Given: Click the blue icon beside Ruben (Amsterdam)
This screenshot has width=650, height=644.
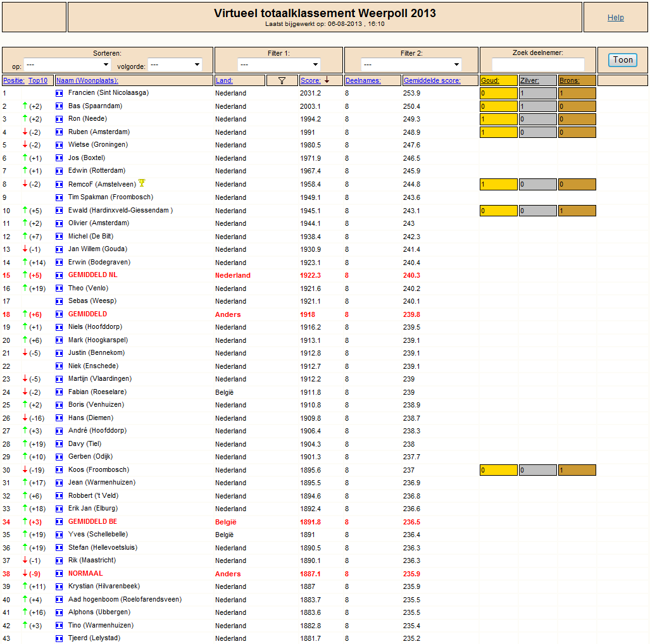Looking at the screenshot, I should pyautogui.click(x=59, y=132).
